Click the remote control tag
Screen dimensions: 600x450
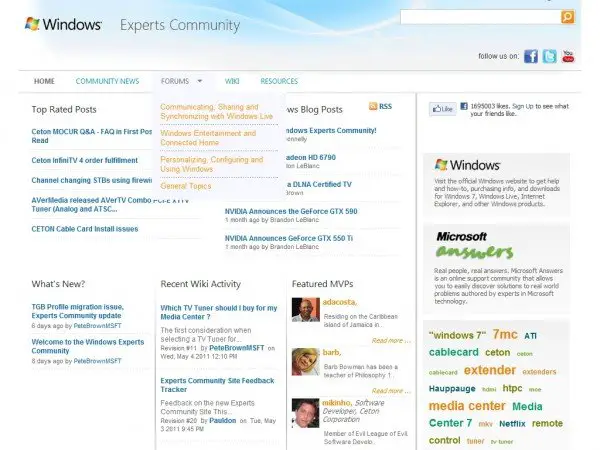point(496,432)
